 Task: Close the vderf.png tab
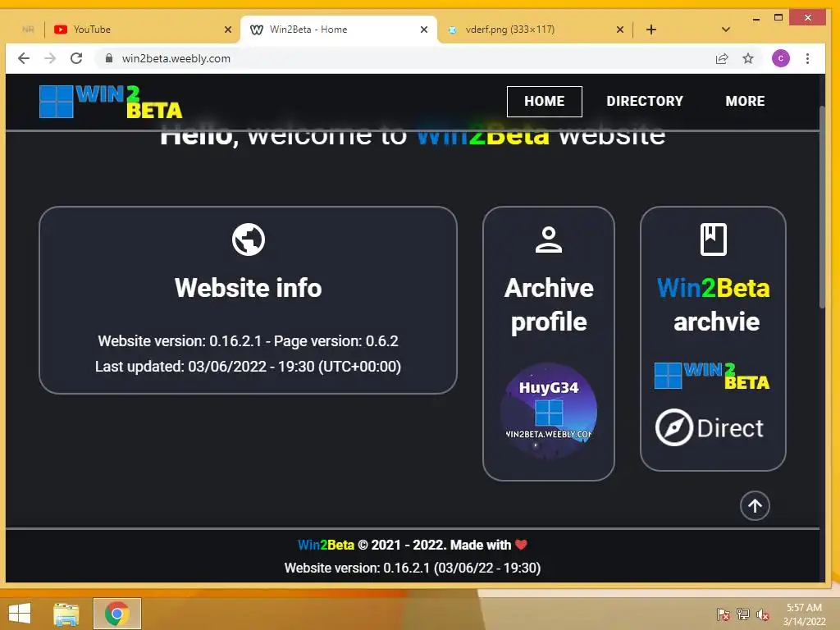coord(620,30)
